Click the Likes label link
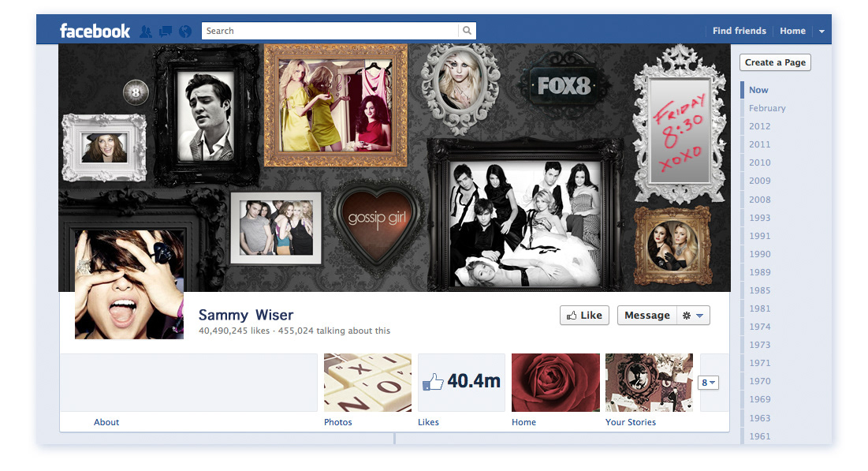 click(x=428, y=421)
